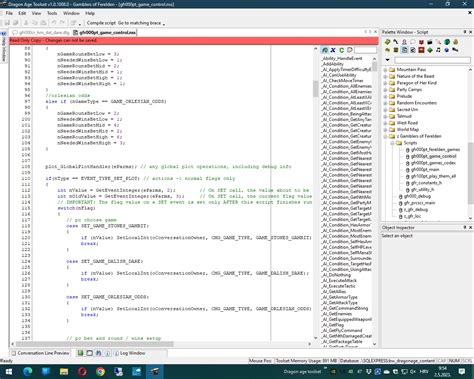Click the palette search input field
This screenshot has width=474, height=379.
pos(432,60)
